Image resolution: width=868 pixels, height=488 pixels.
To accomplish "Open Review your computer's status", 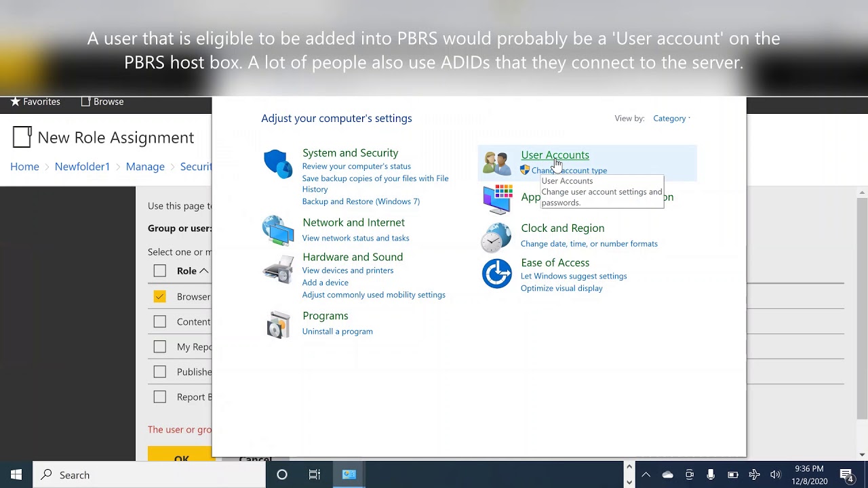I will tap(356, 166).
